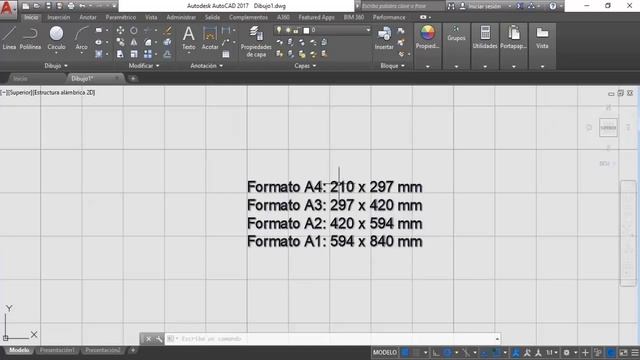Switch to the Presentación1 layout tab
Image resolution: width=640 pixels, height=360 pixels.
pos(57,350)
